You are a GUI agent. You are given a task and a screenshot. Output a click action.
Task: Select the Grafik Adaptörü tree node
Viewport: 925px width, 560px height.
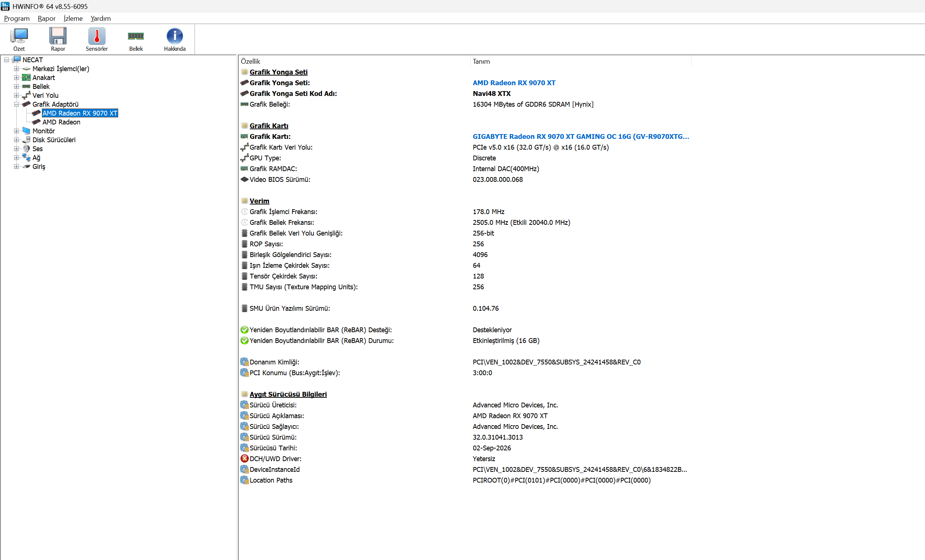[55, 104]
